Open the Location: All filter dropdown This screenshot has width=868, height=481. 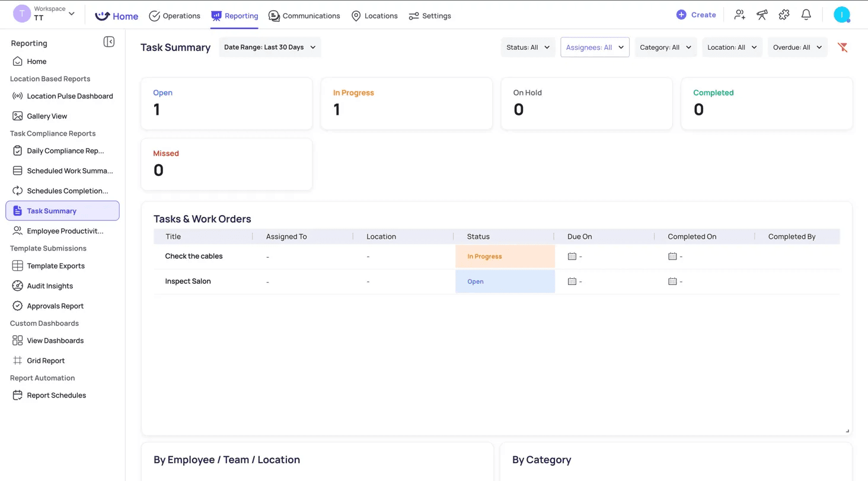(x=732, y=47)
